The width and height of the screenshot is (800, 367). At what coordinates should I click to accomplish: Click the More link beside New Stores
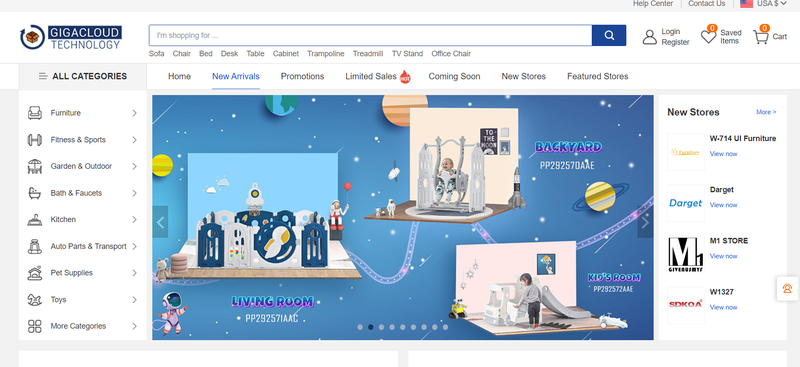[x=766, y=112]
